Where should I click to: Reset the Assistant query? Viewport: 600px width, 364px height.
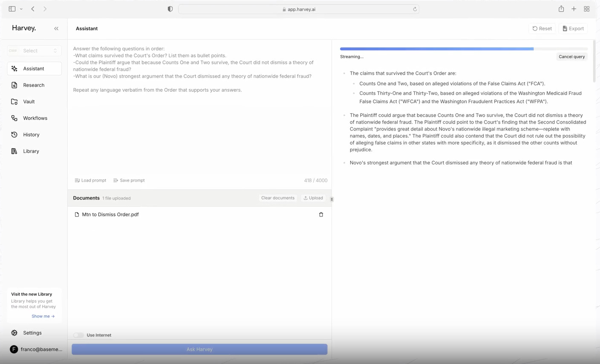[542, 29]
